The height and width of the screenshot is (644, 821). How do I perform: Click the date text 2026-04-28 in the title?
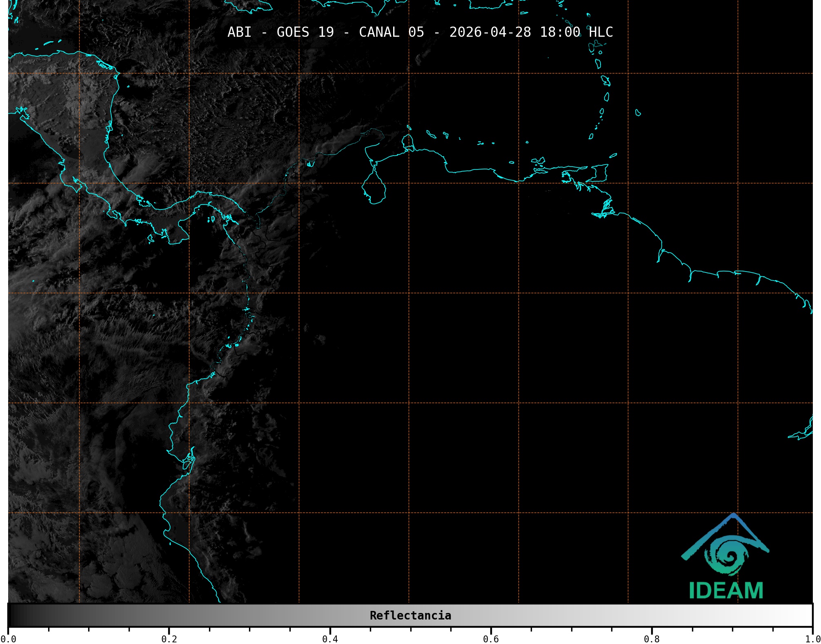click(x=490, y=32)
